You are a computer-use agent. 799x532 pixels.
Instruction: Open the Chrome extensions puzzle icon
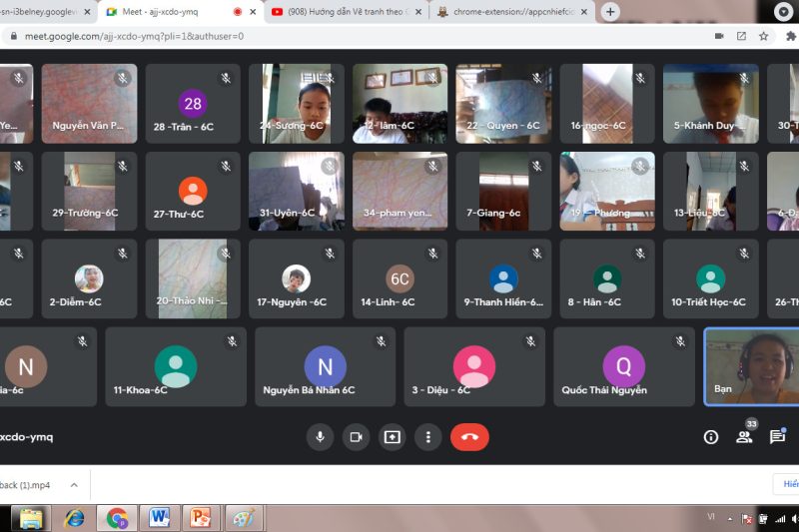pos(788,36)
